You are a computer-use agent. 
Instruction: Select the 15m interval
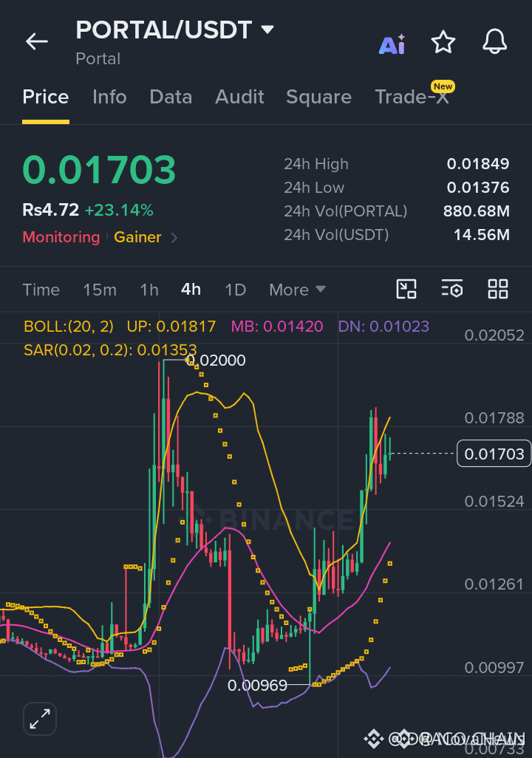pos(100,290)
